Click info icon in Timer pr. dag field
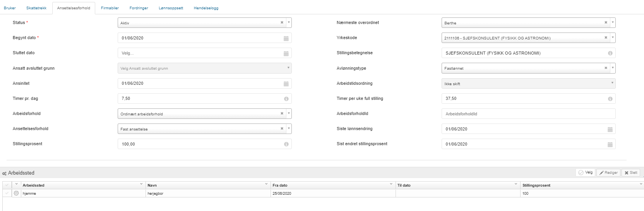 click(286, 99)
